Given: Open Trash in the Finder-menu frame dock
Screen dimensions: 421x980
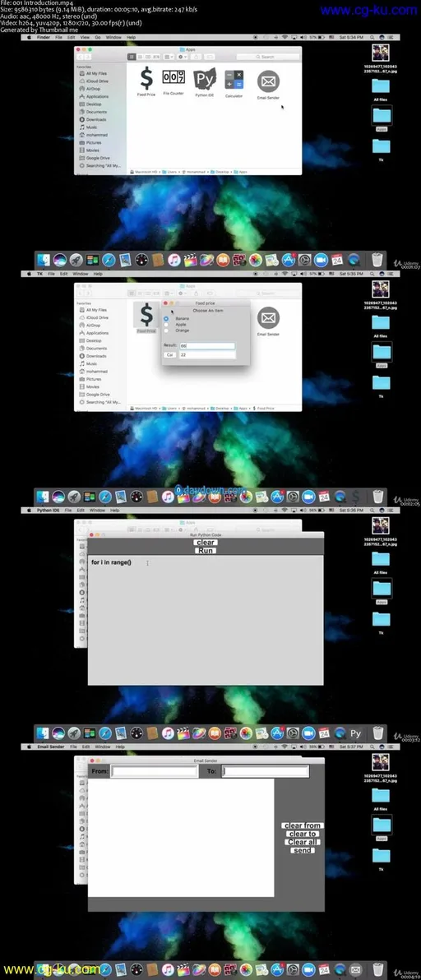Looking at the screenshot, I should [377, 260].
